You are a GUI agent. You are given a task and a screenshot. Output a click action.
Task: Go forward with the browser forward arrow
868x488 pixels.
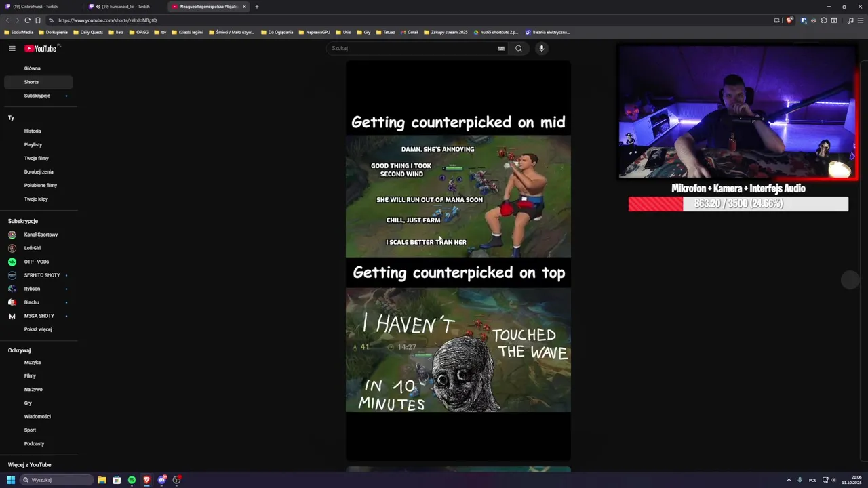[x=17, y=20]
